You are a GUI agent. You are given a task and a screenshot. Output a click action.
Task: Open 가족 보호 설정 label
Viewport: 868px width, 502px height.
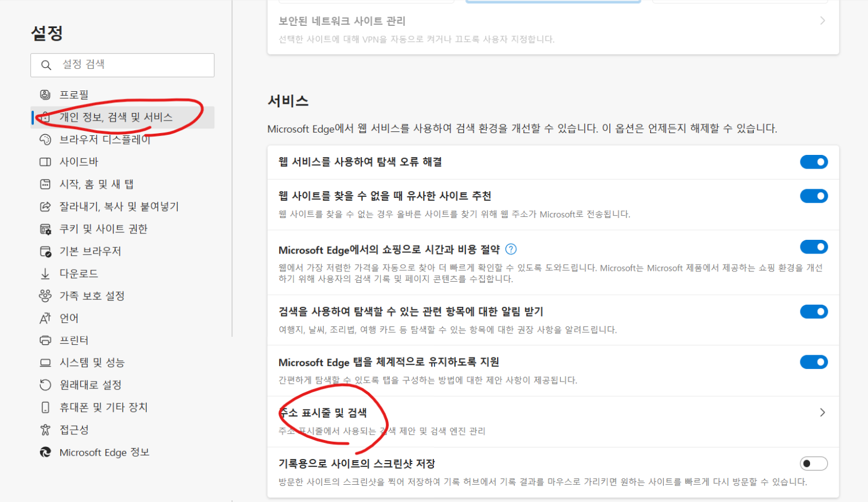[x=92, y=296]
